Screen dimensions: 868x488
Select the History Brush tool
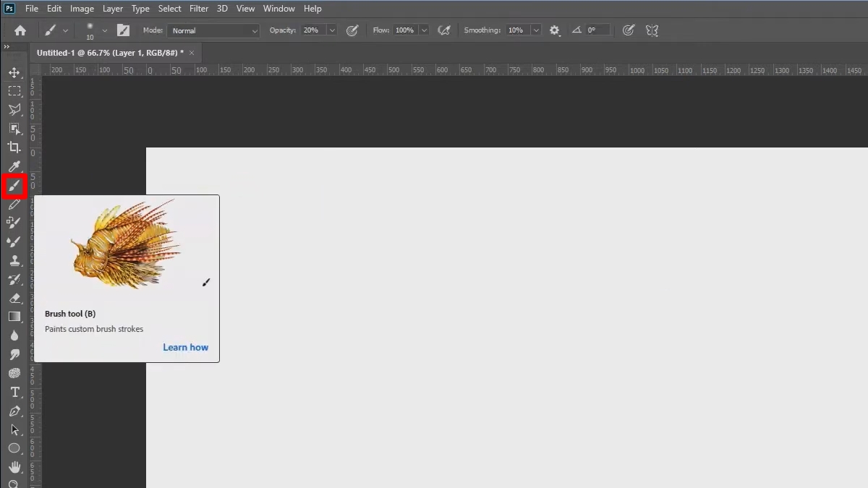click(x=14, y=279)
